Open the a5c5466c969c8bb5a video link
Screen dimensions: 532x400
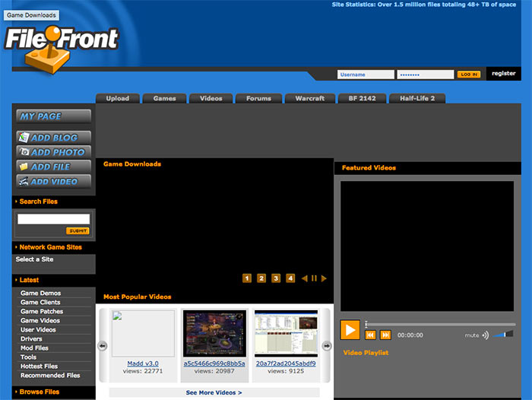pos(214,363)
